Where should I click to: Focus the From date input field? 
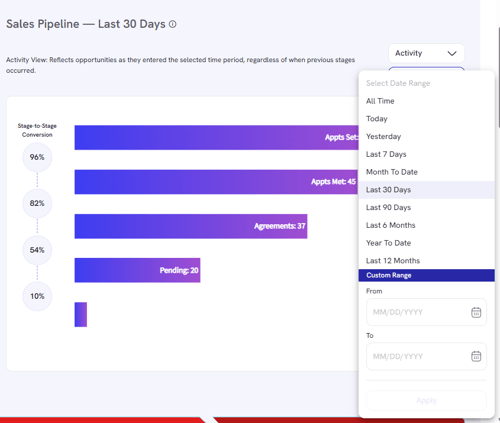426,312
